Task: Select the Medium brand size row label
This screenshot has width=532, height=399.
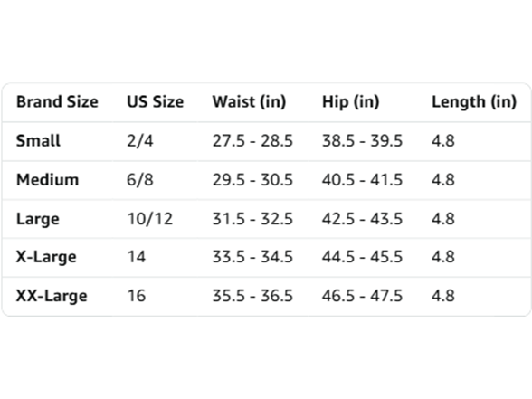Action: (47, 179)
